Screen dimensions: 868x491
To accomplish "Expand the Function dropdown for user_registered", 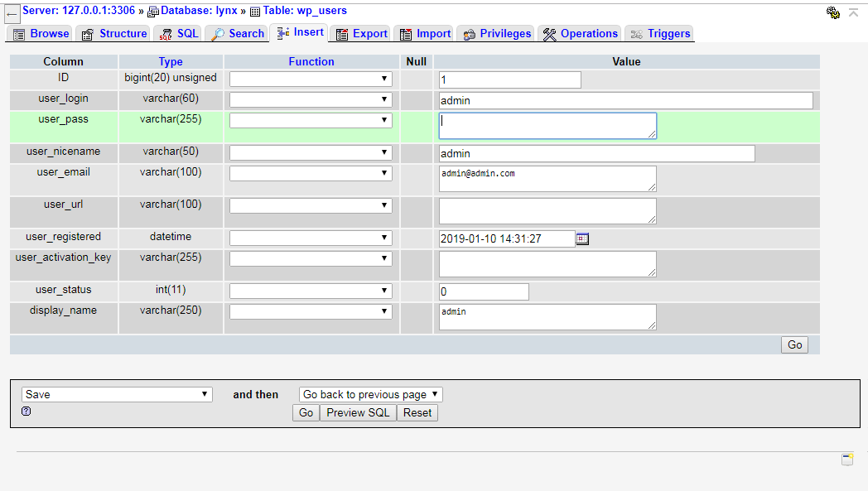I will point(311,238).
